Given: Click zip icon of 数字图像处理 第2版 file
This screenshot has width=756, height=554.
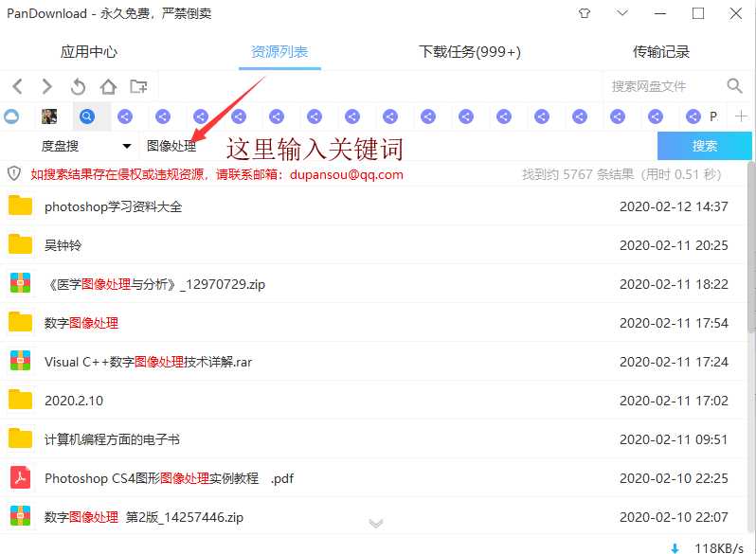Looking at the screenshot, I should (20, 516).
